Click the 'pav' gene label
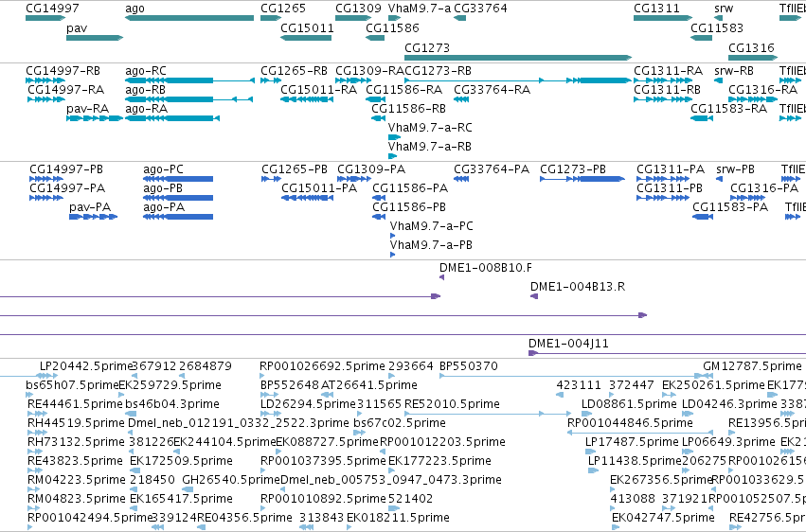 pos(77,27)
